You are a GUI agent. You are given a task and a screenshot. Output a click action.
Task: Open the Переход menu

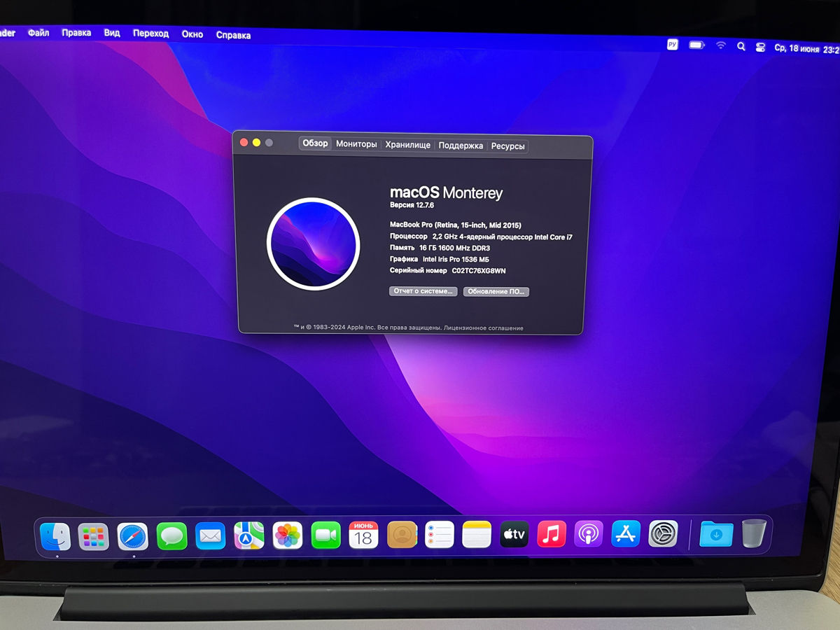[151, 34]
